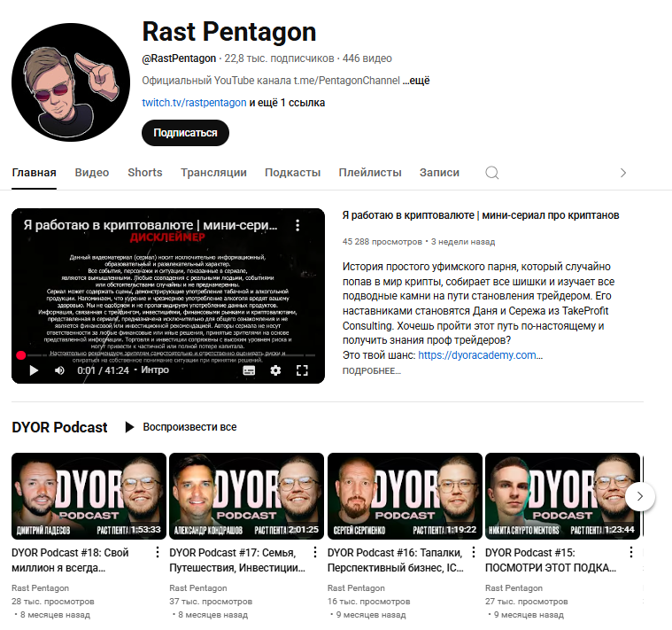672x630 pixels.
Task: Click the Rast Pentagon channel avatar
Action: 71,82
